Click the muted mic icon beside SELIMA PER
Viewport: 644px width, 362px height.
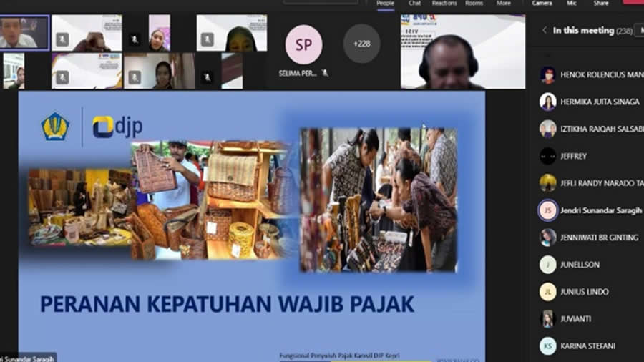point(325,73)
